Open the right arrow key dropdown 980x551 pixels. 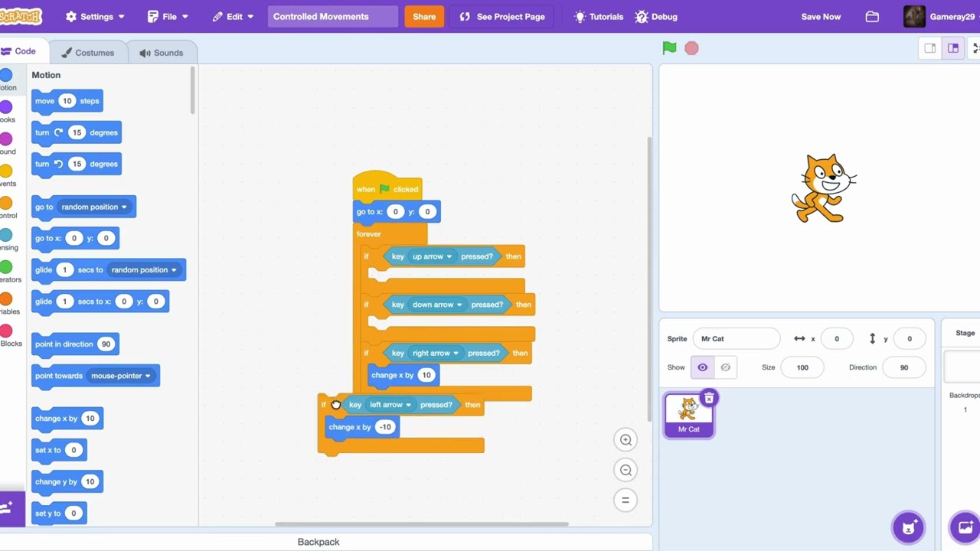click(435, 353)
